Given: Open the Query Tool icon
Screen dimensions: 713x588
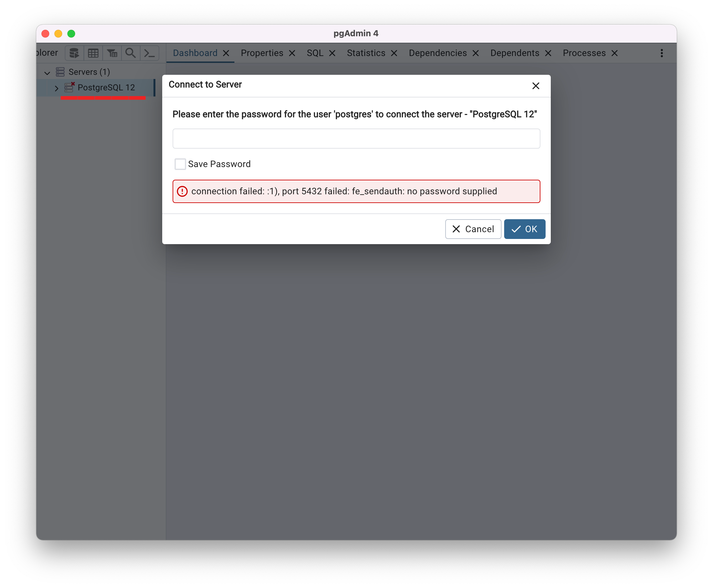Looking at the screenshot, I should (74, 53).
